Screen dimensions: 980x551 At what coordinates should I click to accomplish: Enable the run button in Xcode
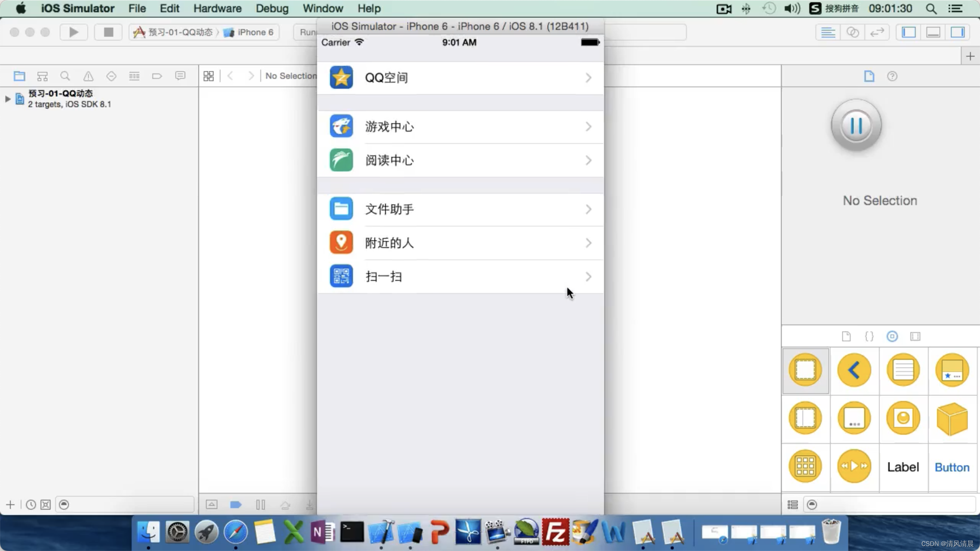tap(74, 32)
